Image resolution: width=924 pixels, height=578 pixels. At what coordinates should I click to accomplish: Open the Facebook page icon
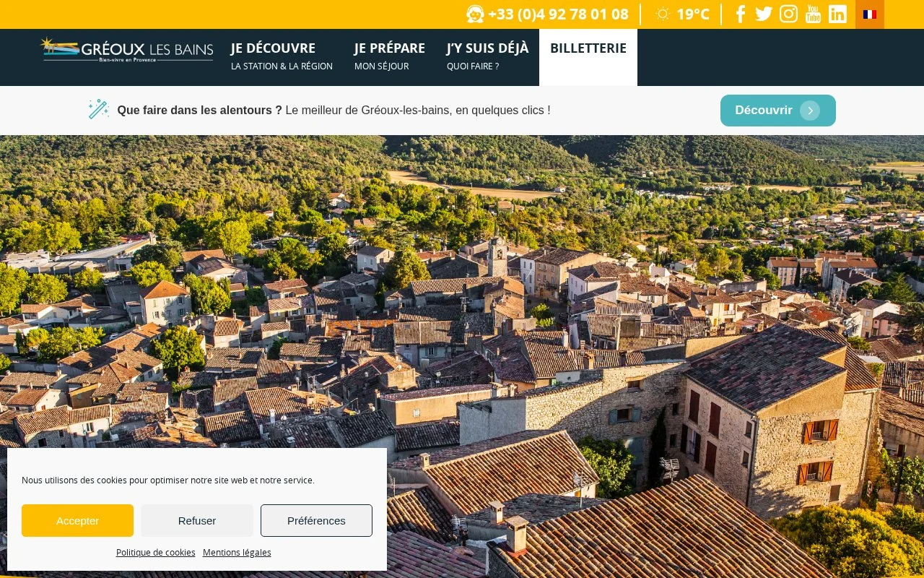tap(741, 14)
